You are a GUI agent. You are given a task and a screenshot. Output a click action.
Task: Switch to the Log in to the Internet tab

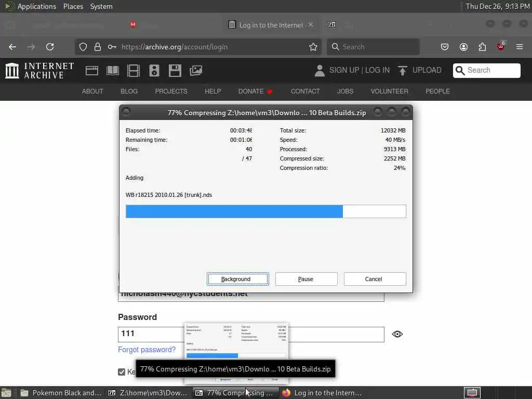pos(271,25)
